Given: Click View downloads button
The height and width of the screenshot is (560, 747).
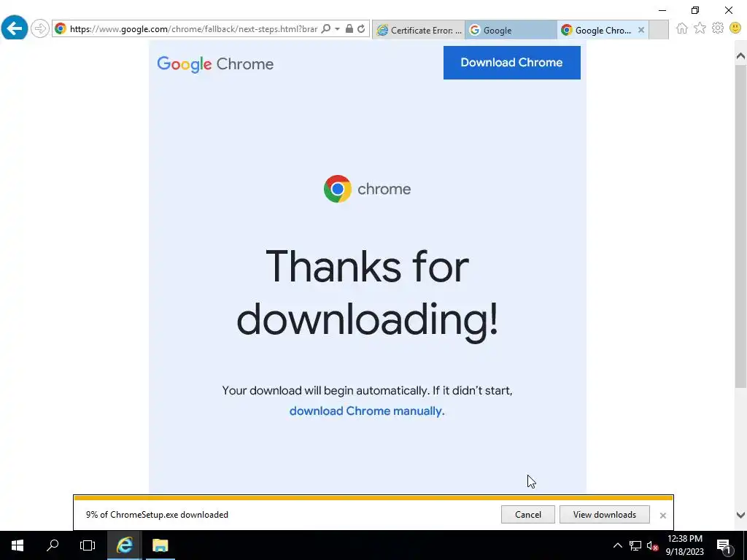Looking at the screenshot, I should [605, 514].
